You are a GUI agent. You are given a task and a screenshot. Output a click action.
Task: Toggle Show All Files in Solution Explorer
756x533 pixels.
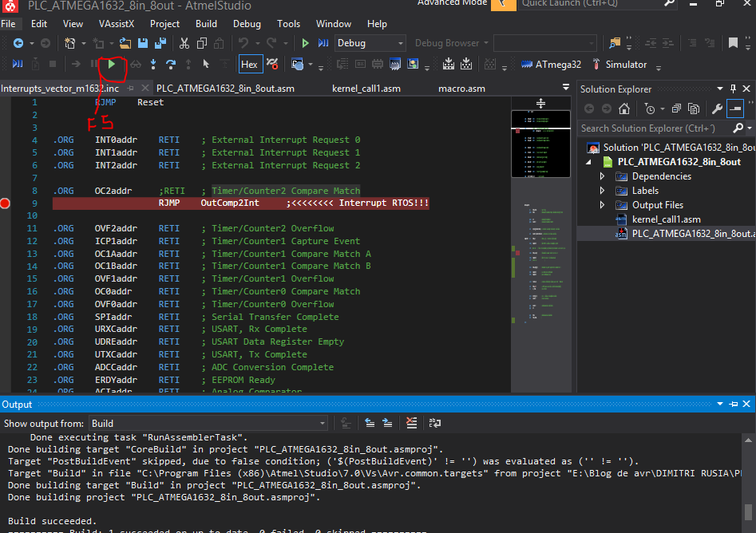coord(694,109)
